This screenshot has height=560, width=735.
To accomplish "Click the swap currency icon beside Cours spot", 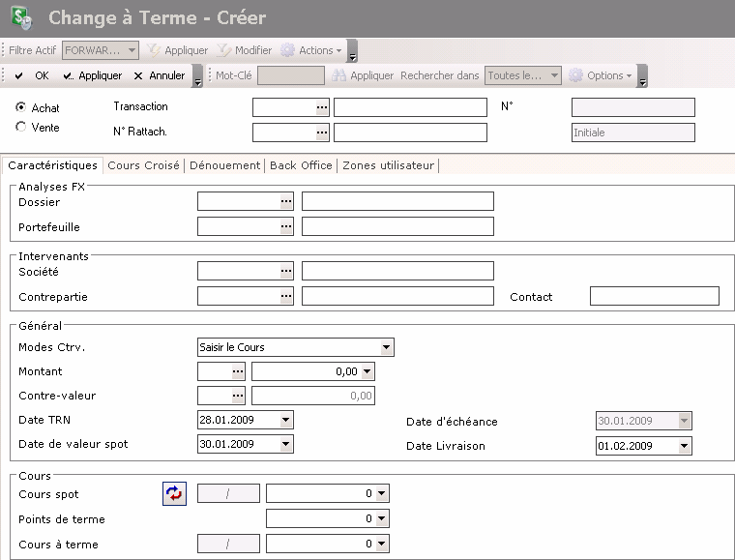I will 174,494.
